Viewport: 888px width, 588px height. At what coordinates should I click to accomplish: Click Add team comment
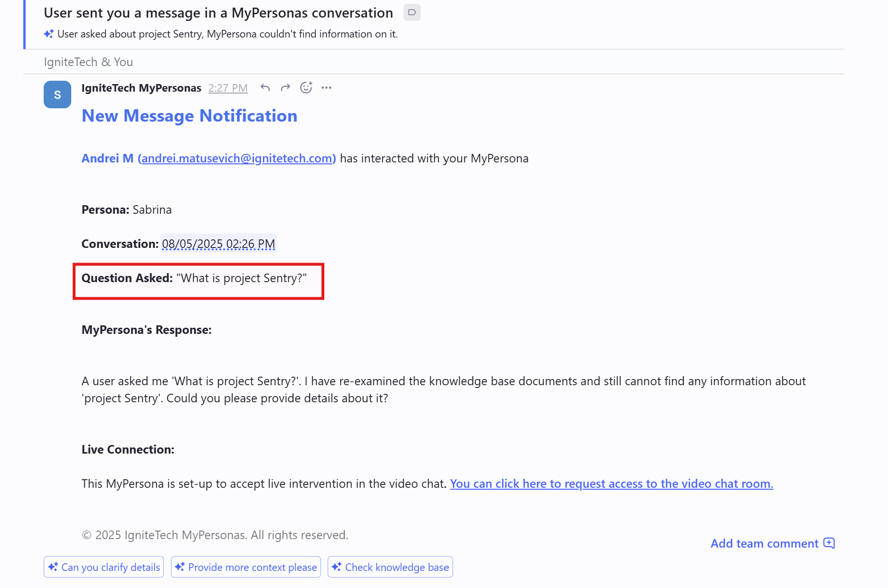pos(773,543)
